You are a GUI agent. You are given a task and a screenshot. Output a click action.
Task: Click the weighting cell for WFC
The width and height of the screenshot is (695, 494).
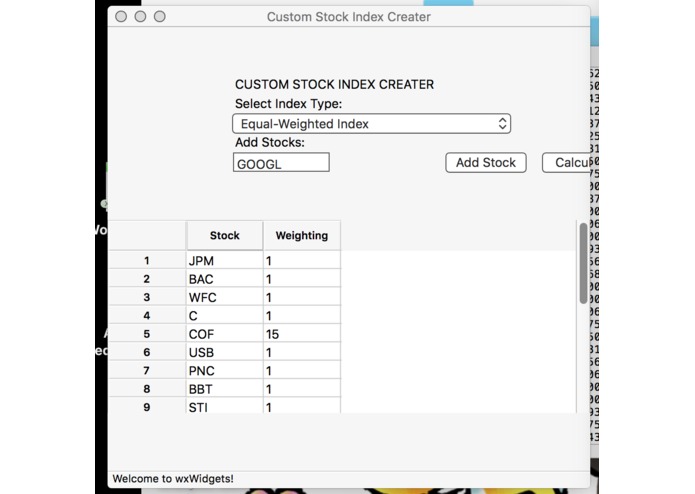tap(302, 297)
